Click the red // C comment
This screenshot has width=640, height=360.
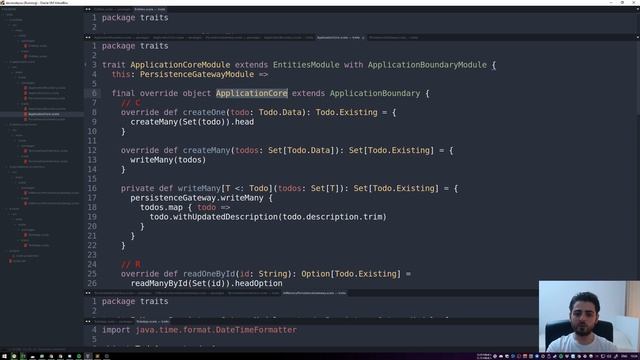(x=131, y=103)
